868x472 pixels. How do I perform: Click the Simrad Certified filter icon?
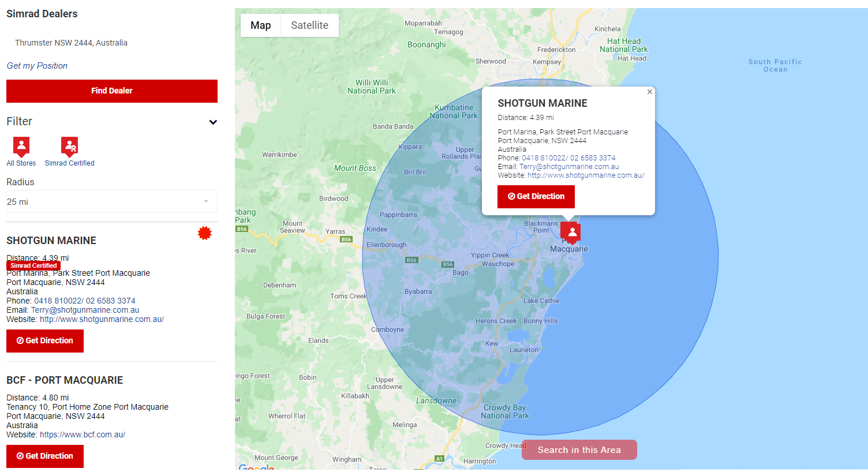69,147
